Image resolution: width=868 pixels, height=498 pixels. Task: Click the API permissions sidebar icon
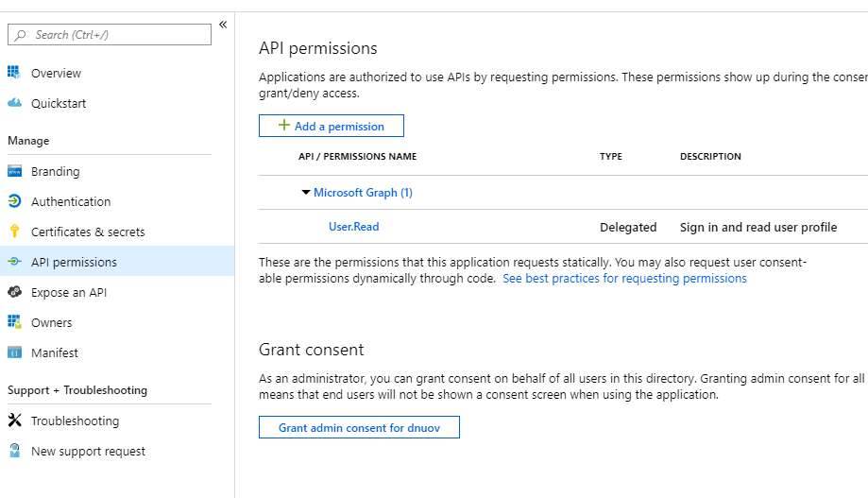14,262
